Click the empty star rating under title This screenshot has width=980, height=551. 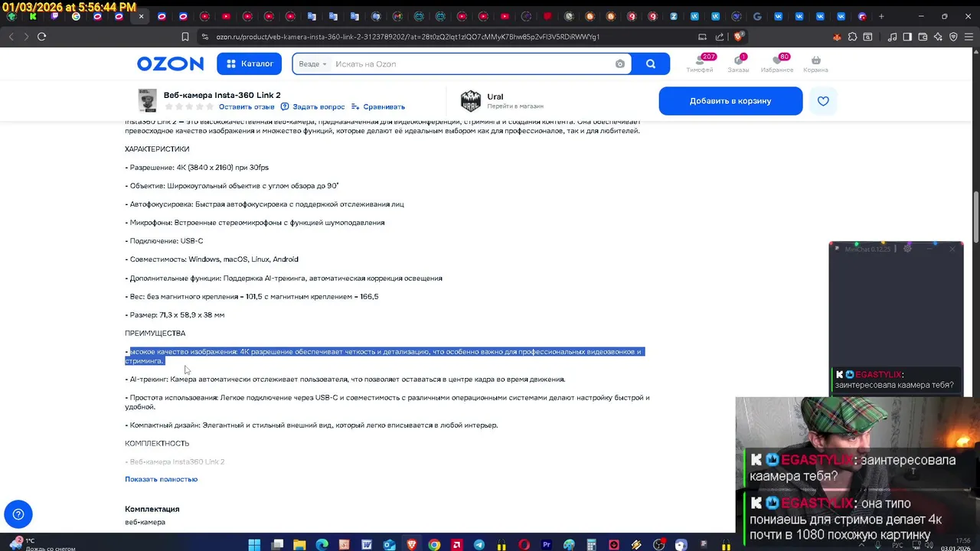(189, 107)
